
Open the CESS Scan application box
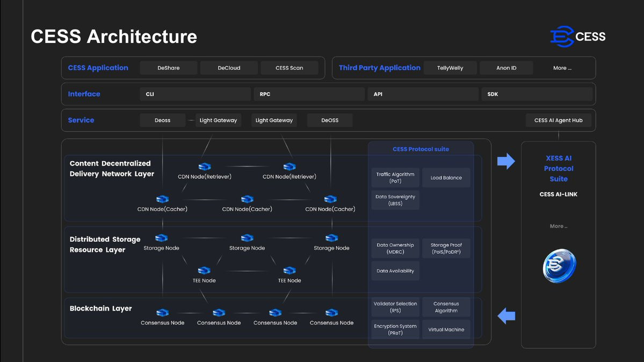[289, 68]
